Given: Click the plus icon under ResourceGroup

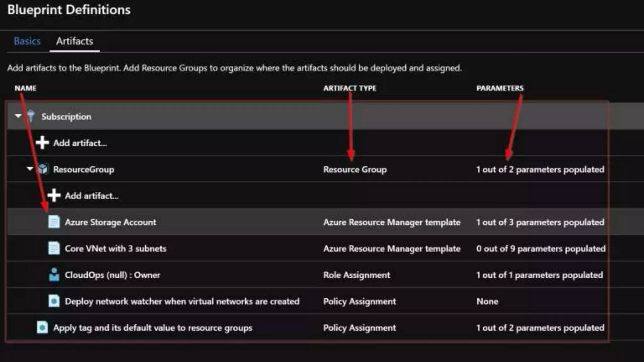Looking at the screenshot, I should (x=54, y=195).
